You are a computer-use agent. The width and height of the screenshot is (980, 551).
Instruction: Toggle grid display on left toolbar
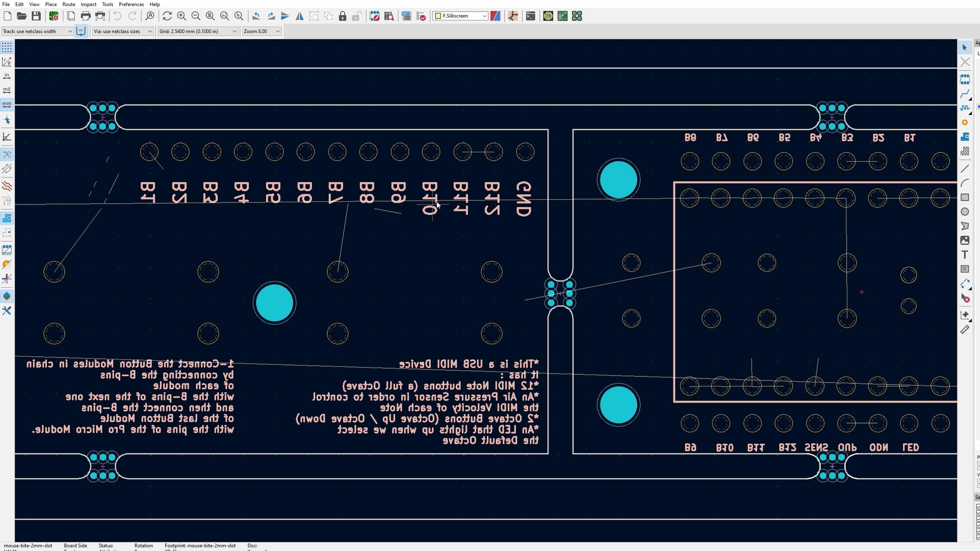click(x=7, y=47)
